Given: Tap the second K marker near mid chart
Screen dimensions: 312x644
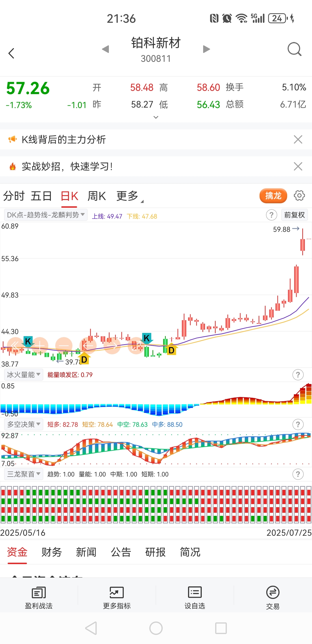Looking at the screenshot, I should coord(147,338).
